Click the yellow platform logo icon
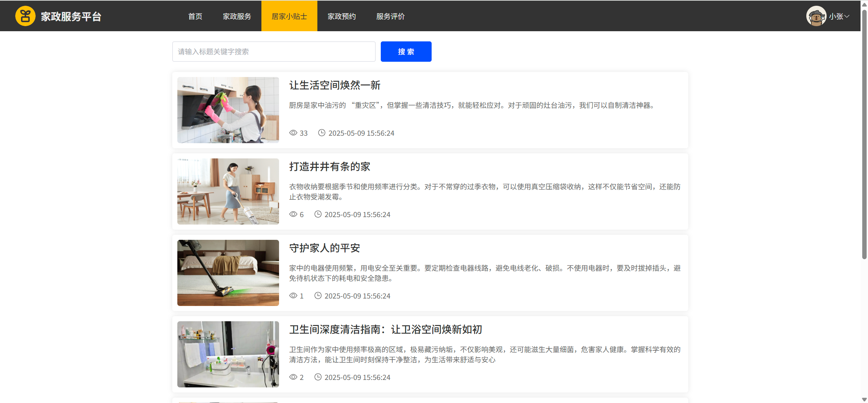This screenshot has height=403, width=868. coord(25,16)
